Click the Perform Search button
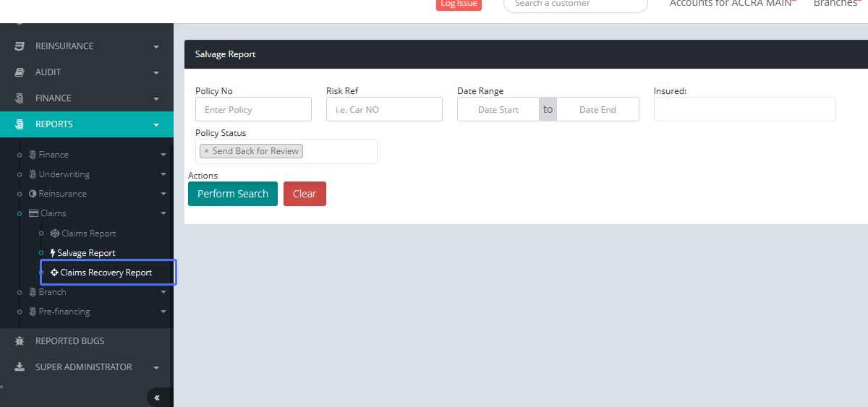The width and height of the screenshot is (868, 407). click(232, 194)
